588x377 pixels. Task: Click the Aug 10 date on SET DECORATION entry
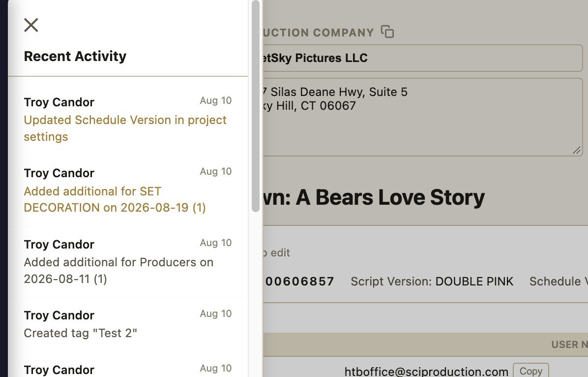216,171
